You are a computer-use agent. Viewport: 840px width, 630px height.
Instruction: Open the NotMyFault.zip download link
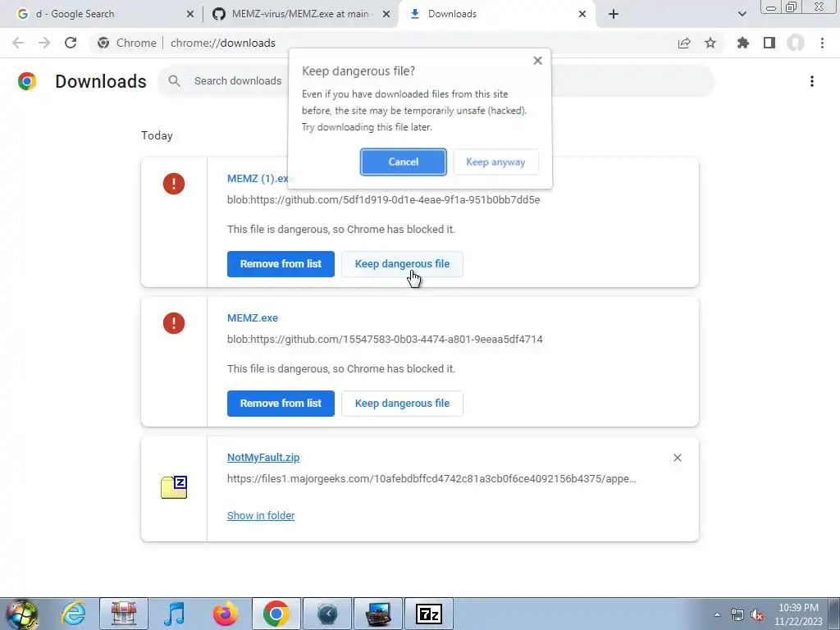[263, 457]
